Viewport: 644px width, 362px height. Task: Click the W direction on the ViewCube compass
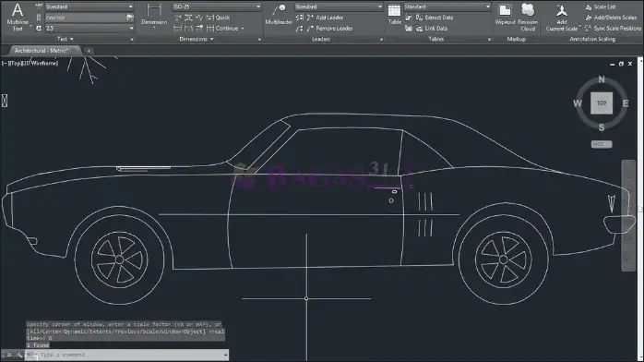coord(578,103)
